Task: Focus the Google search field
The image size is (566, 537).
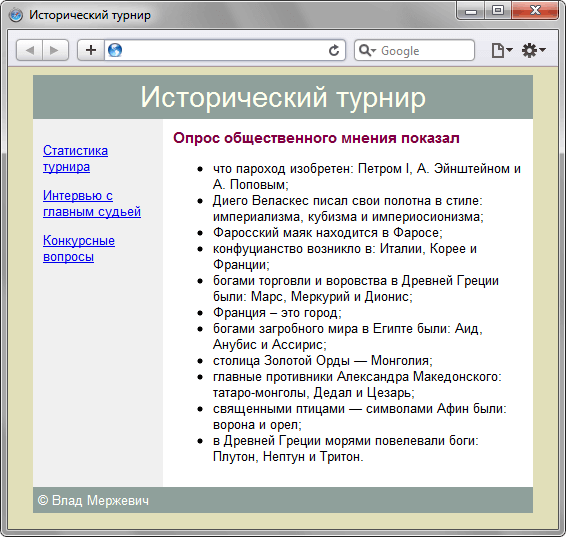Action: point(414,50)
